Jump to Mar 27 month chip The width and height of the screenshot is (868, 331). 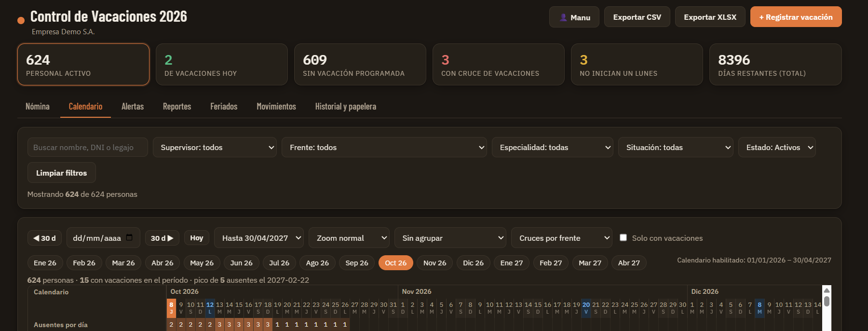click(x=590, y=262)
